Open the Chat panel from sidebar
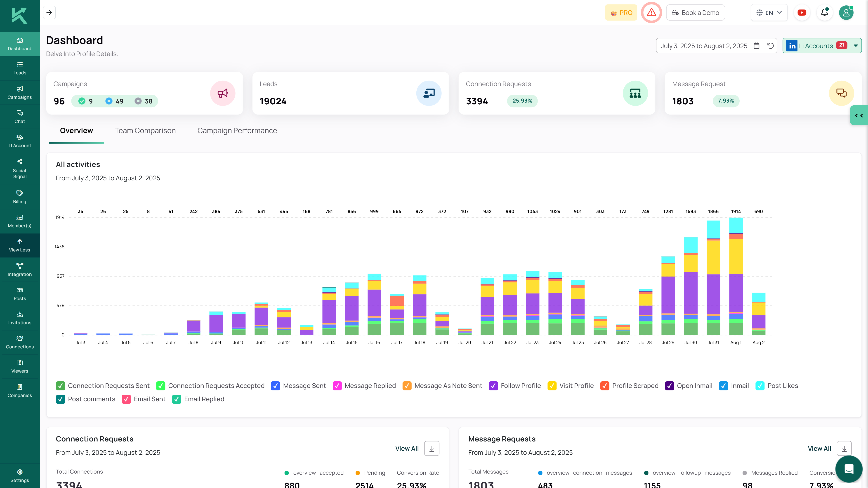 pos(19,117)
